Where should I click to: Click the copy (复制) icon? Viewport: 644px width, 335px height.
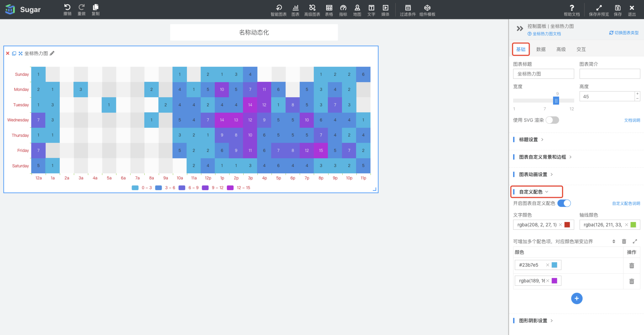pos(95,10)
